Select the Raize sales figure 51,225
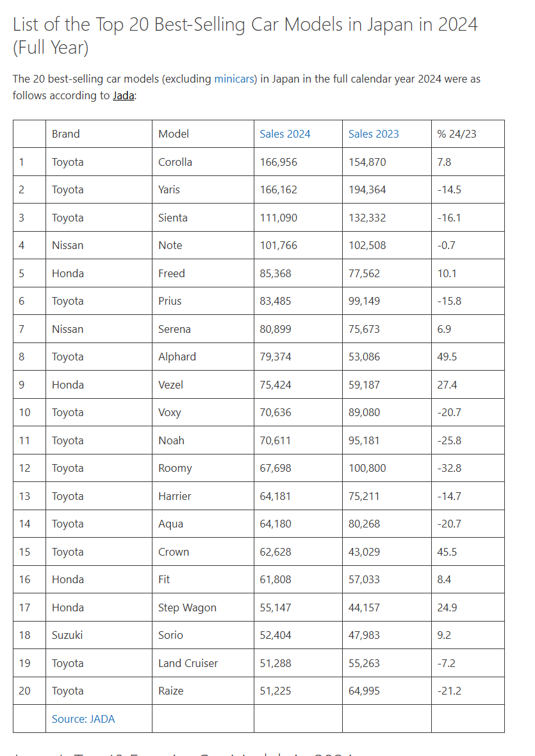This screenshot has width=535, height=756. coord(276,691)
